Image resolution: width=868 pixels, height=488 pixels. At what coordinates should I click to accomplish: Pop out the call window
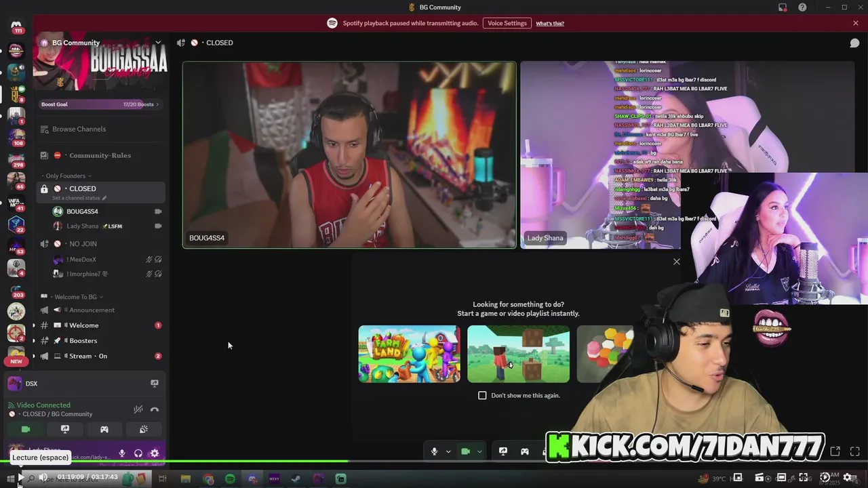[x=835, y=451]
